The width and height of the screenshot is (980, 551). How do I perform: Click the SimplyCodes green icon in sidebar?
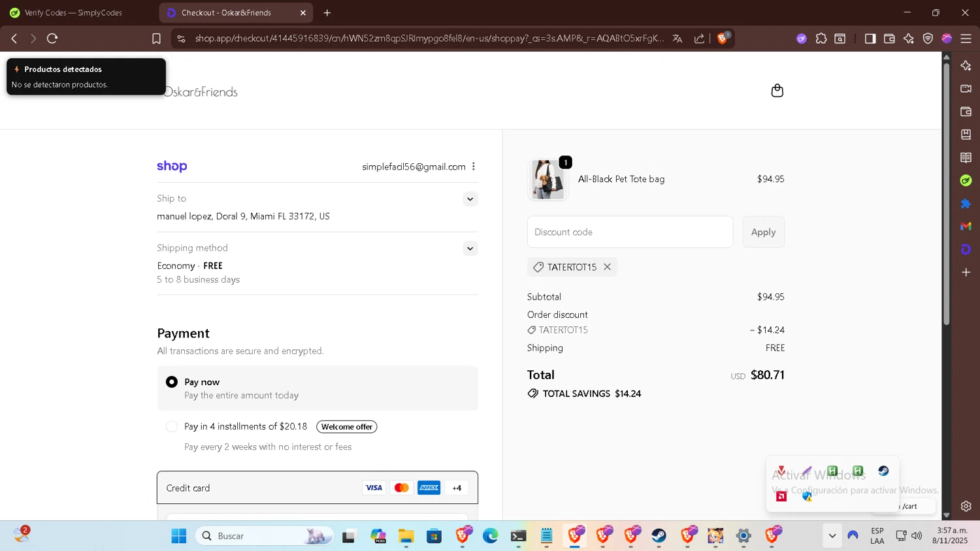click(966, 180)
